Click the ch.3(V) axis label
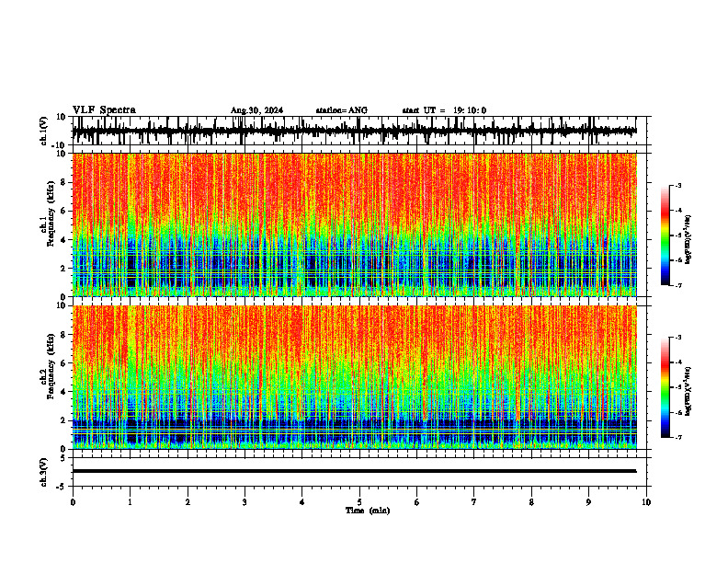The height and width of the screenshot is (563, 728). [44, 473]
